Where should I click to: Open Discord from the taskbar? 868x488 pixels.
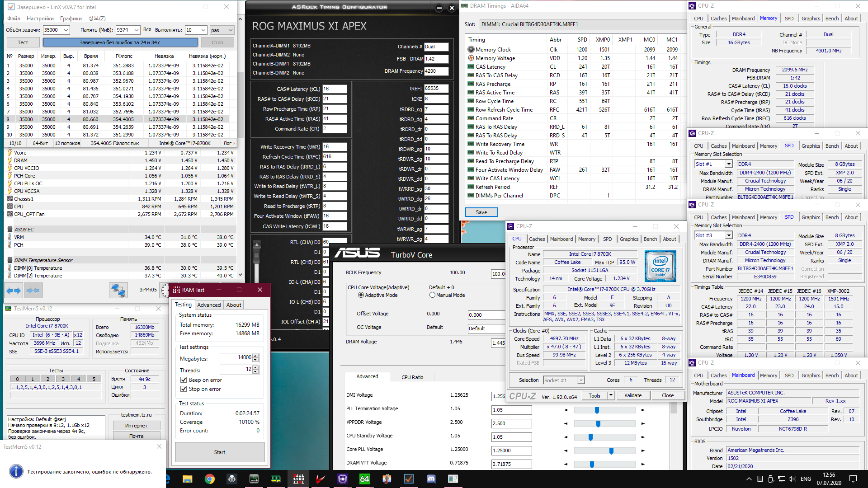[x=431, y=479]
